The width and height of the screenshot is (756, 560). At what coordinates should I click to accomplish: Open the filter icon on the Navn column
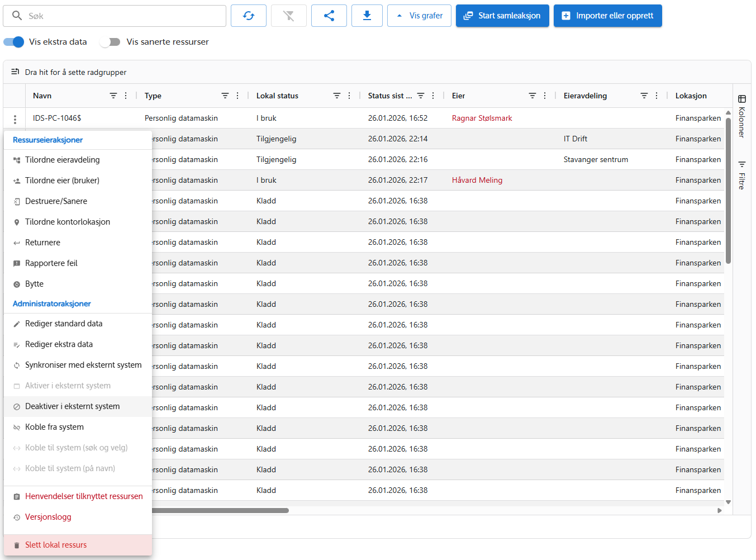(113, 96)
